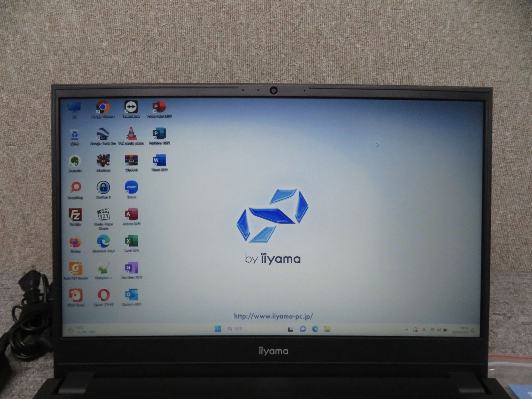
Task: Start PowerPoint 2021 from the desktop
Action: click(x=159, y=109)
